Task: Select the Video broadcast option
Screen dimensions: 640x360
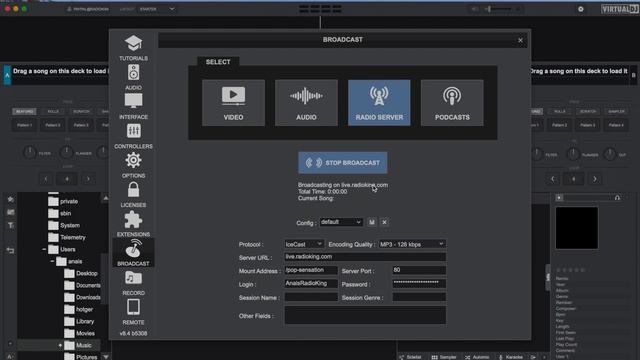Action: (x=233, y=103)
